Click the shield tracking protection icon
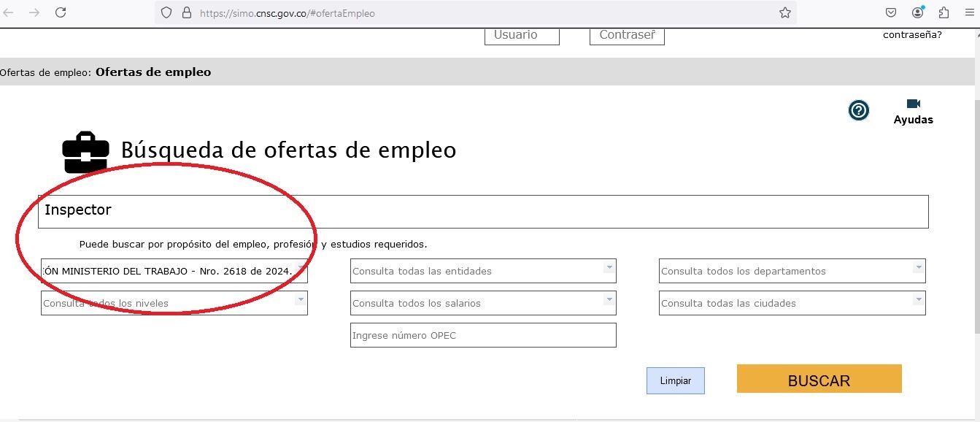980x422 pixels. pos(166,12)
